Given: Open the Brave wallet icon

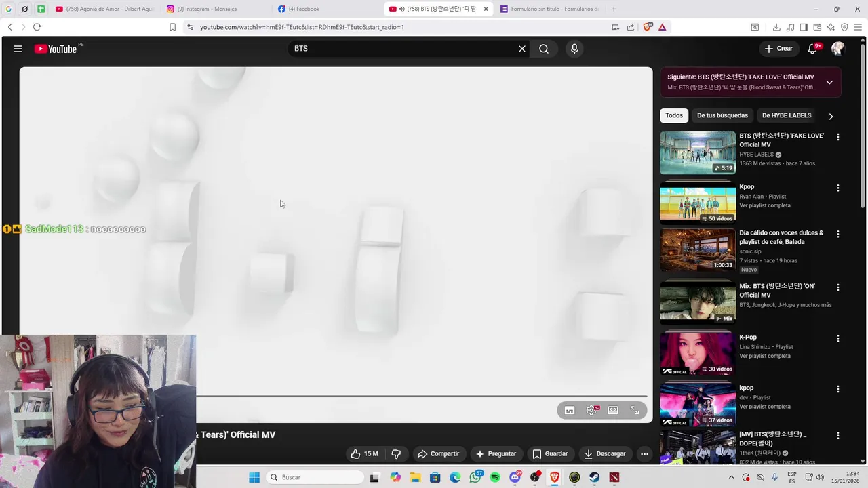Looking at the screenshot, I should (817, 27).
